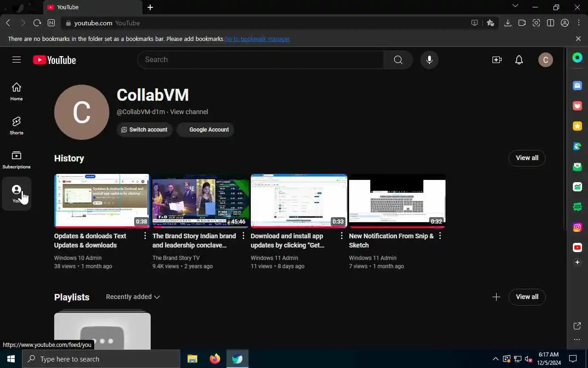Image resolution: width=588 pixels, height=368 pixels.
Task: Open Windows notification center
Action: click(573, 359)
